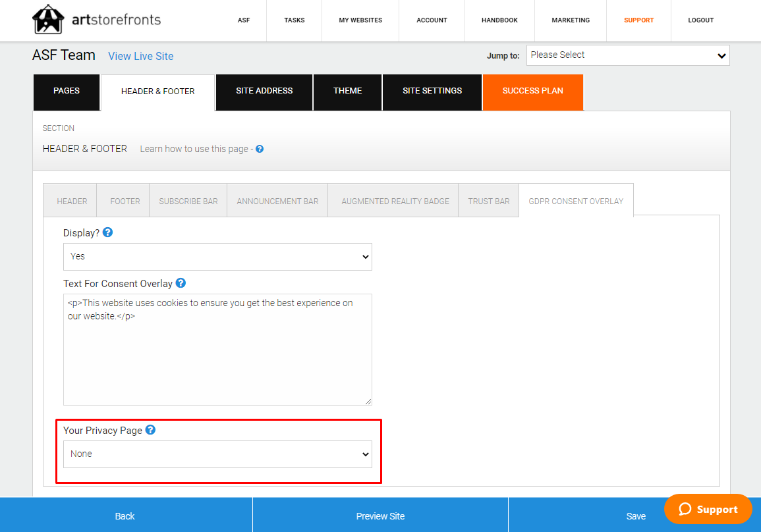Switch to the Announcement Bar tab
761x532 pixels.
[277, 201]
